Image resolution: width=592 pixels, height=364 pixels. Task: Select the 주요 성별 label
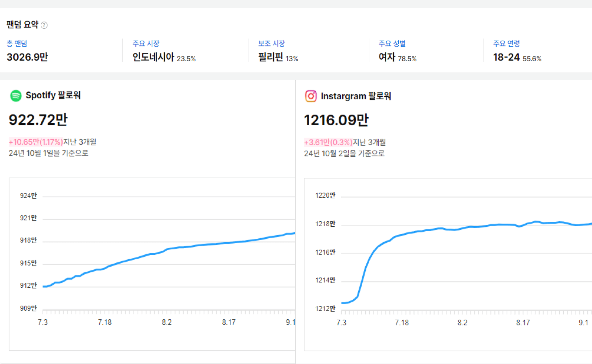pos(392,43)
